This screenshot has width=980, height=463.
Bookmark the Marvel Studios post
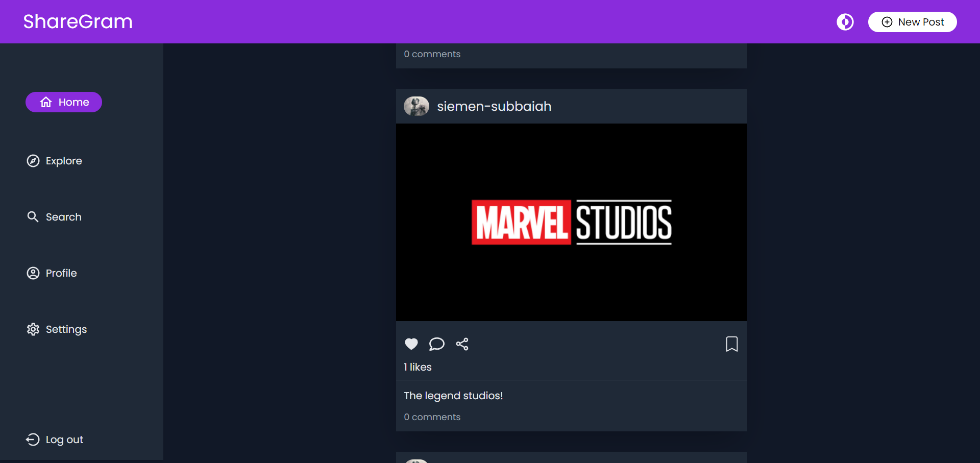(x=732, y=344)
